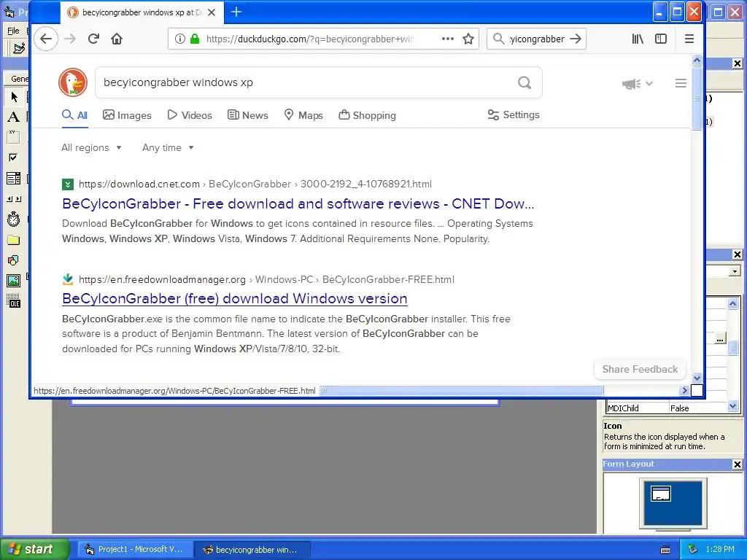The image size is (747, 560).
Task: Click DuckDuckGo search magnifier button
Action: pyautogui.click(x=525, y=83)
